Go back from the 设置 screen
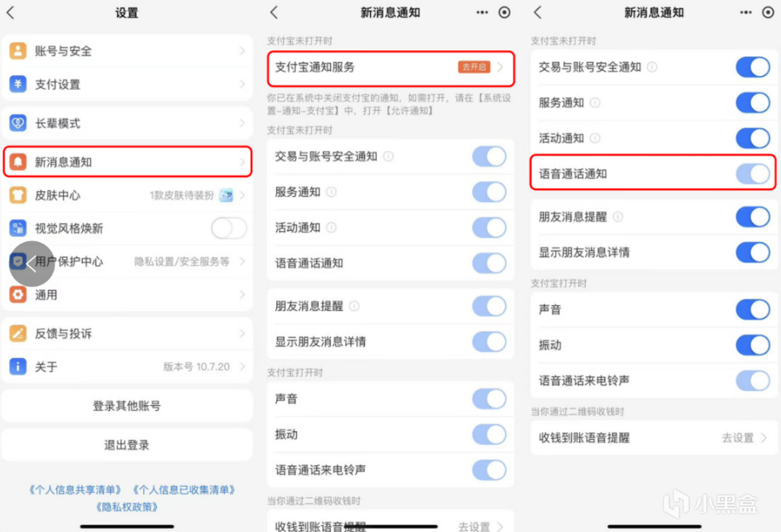The image size is (781, 532). (x=10, y=13)
